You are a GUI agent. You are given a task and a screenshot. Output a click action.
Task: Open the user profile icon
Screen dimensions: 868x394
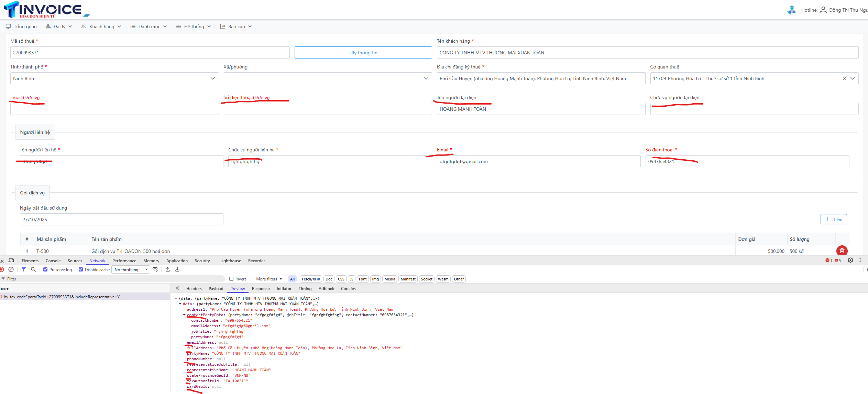[x=823, y=10]
